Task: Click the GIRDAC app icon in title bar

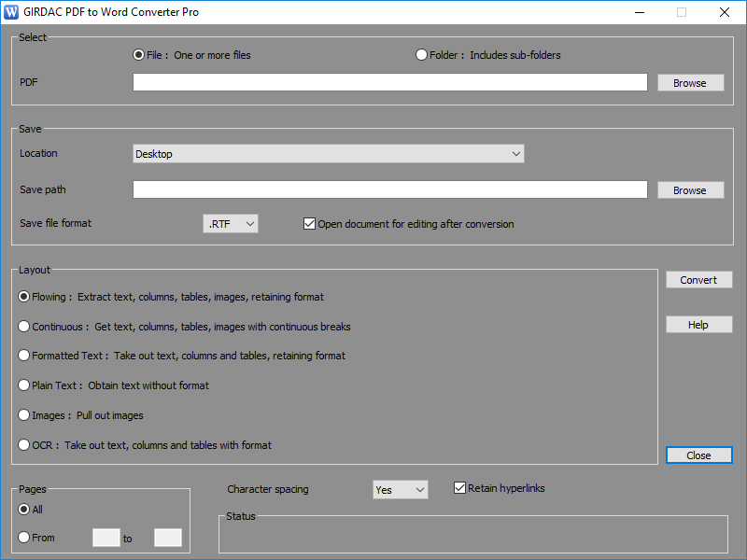Action: point(11,12)
